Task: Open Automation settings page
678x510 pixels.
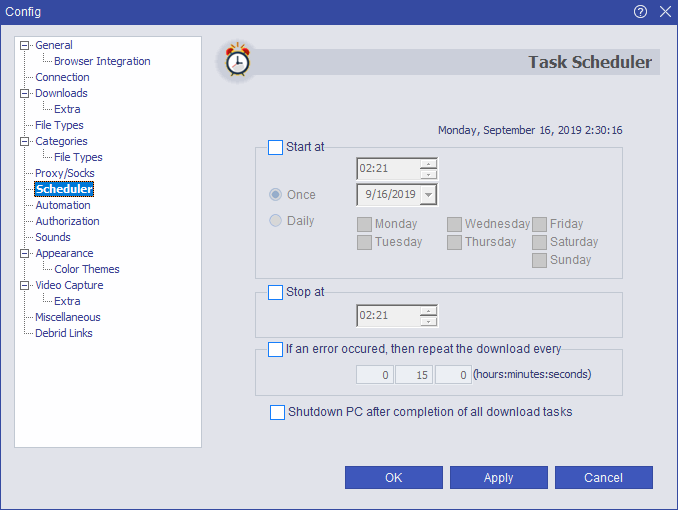Action: pyautogui.click(x=63, y=205)
